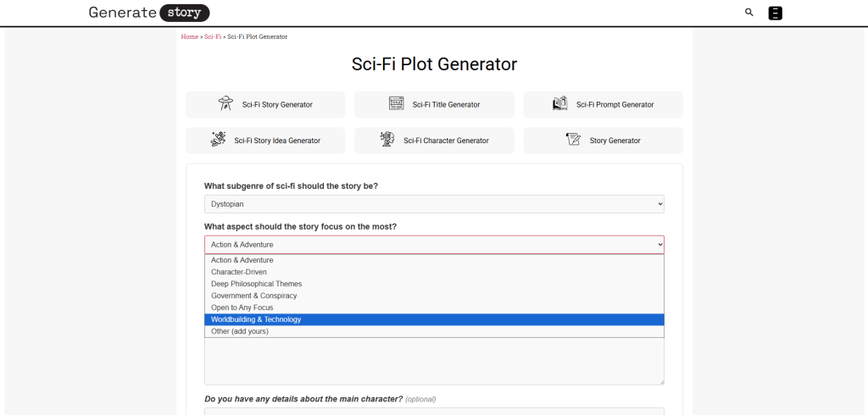
Task: Go to Home breadcrumb link
Action: [189, 37]
